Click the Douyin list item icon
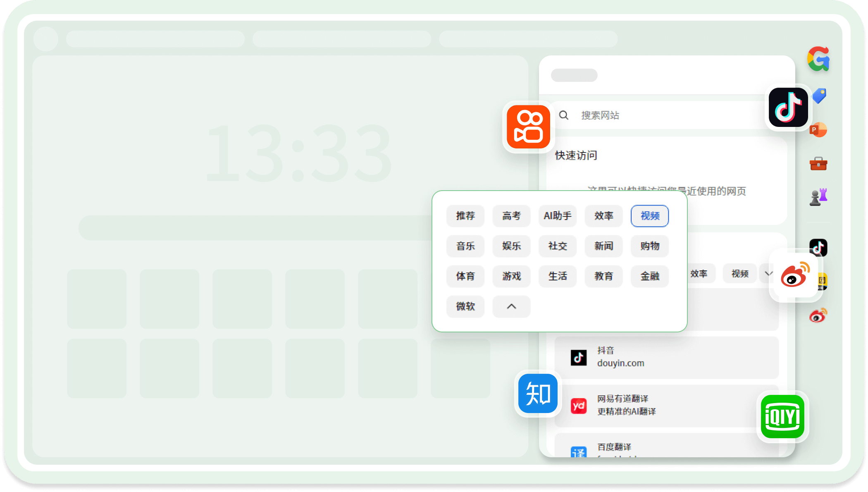Image resolution: width=868 pixels, height=492 pixels. tap(578, 357)
